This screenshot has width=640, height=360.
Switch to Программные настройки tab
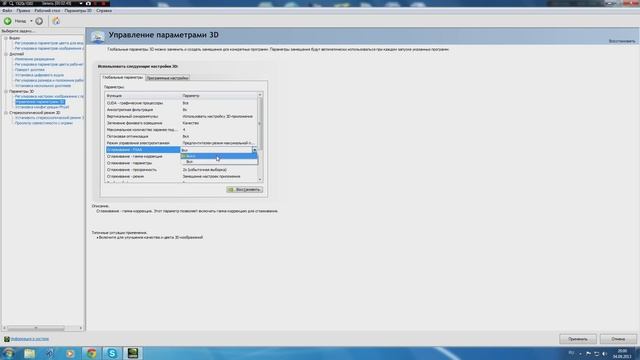167,78
